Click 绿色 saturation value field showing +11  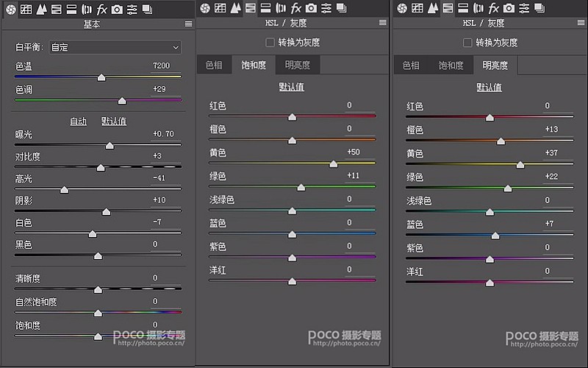click(x=360, y=175)
